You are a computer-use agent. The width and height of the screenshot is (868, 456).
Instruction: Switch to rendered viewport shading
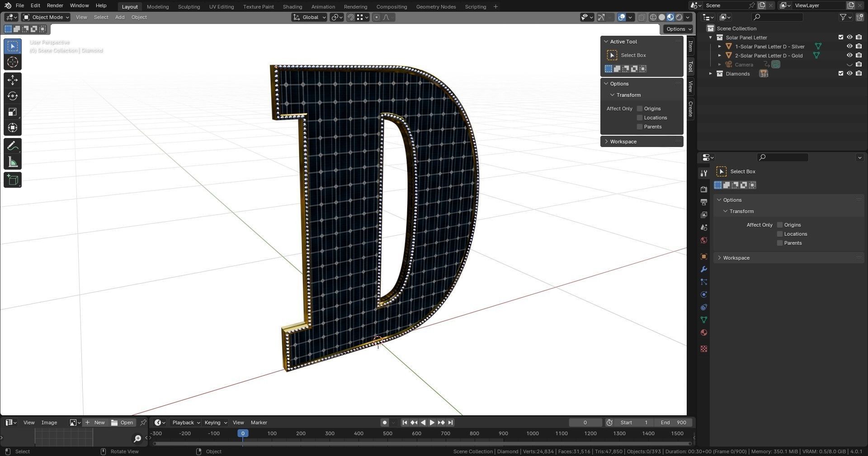(x=679, y=17)
